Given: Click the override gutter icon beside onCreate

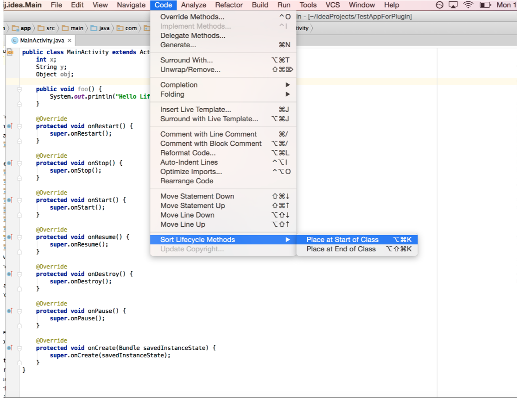Looking at the screenshot, I should pos(10,348).
